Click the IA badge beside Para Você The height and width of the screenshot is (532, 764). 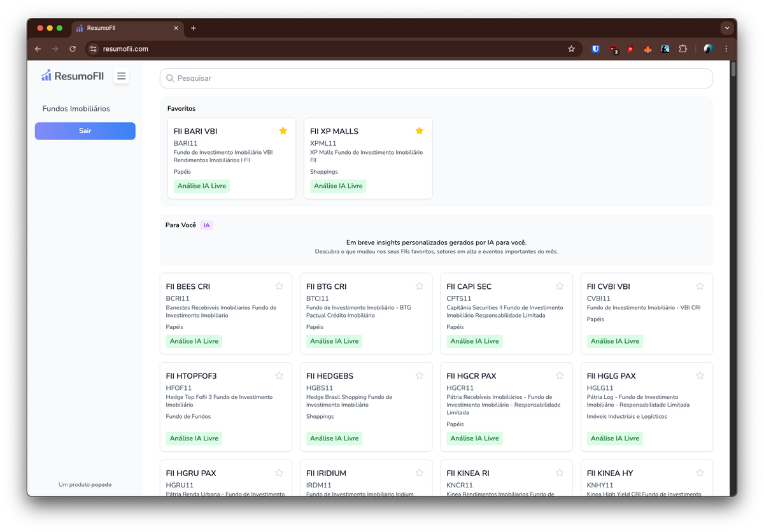(206, 225)
